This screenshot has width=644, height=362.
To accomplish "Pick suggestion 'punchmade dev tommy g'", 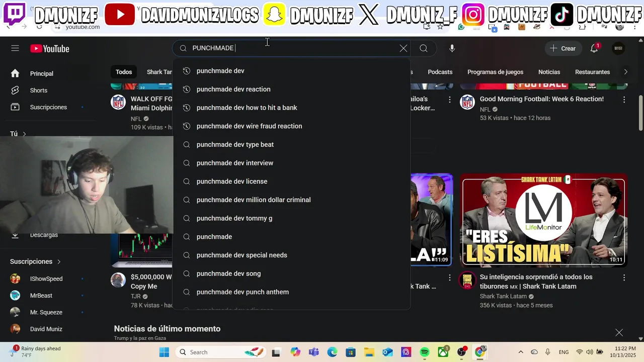I will click(x=291, y=218).
